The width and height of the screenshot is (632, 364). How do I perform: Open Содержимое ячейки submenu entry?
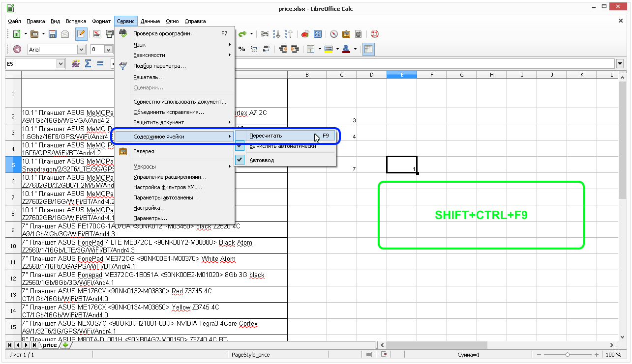point(175,137)
